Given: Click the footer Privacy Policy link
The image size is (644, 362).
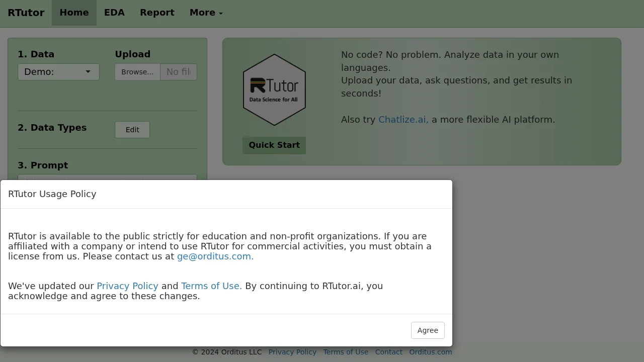Looking at the screenshot, I should [292, 352].
